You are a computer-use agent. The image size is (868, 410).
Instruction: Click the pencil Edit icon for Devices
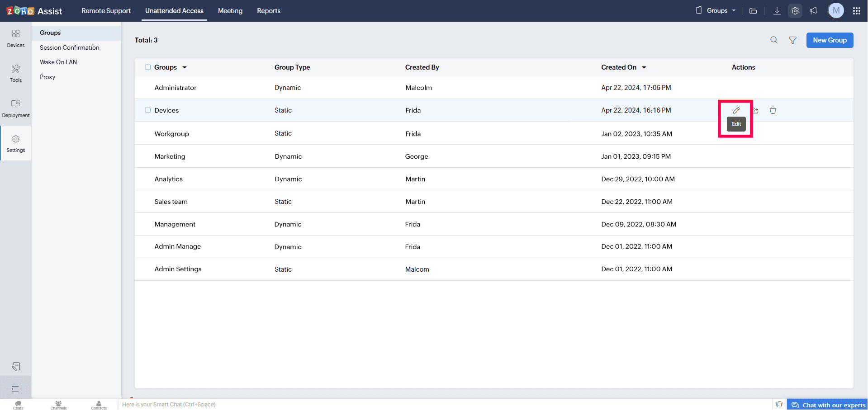click(736, 110)
